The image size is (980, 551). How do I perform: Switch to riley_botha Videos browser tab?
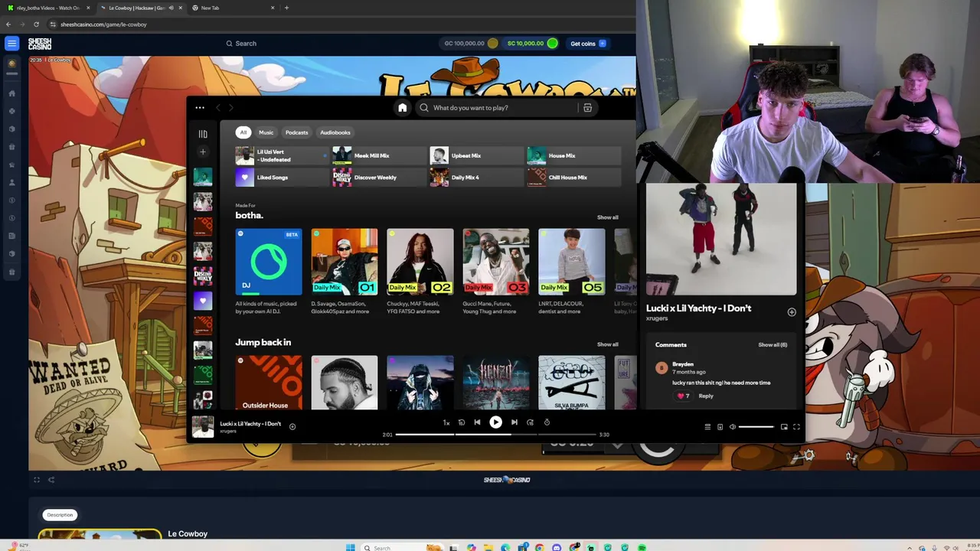click(49, 8)
